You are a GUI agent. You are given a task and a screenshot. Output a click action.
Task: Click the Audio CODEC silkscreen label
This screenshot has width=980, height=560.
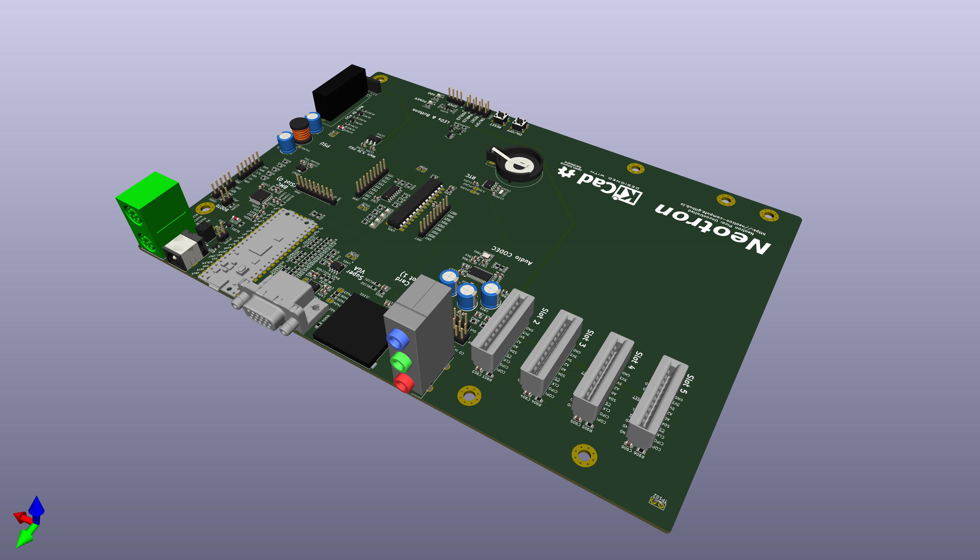pos(512,256)
